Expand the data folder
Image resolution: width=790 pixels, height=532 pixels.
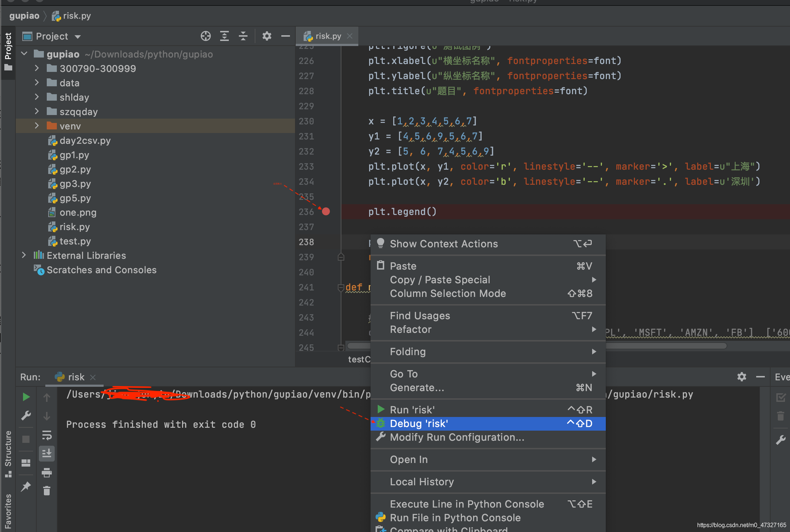tap(37, 83)
